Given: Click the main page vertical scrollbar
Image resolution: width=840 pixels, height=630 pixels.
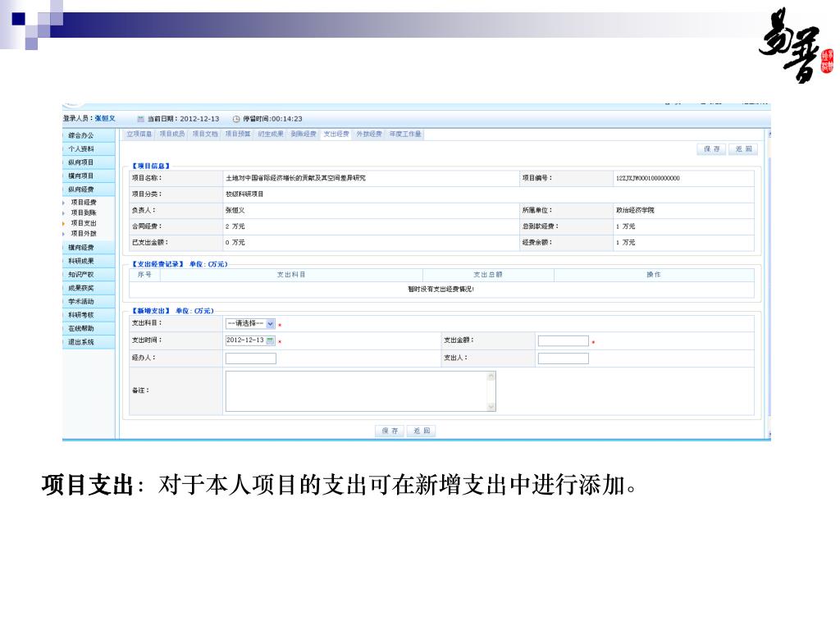Looking at the screenshot, I should click(769, 284).
